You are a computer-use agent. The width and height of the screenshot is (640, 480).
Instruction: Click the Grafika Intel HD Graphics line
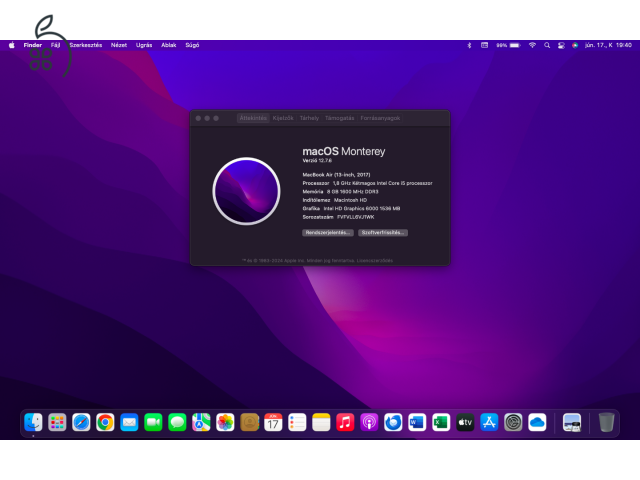tap(351, 209)
